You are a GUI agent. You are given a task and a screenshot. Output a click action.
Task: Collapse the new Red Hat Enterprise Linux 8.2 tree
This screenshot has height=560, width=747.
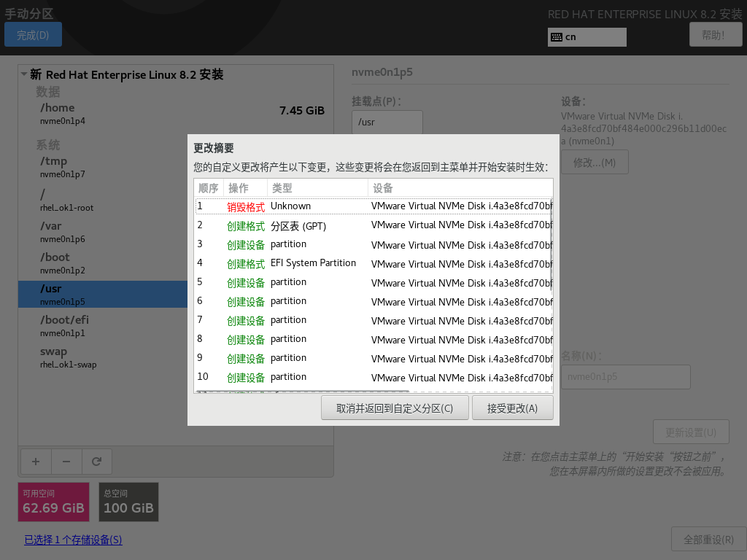pyautogui.click(x=24, y=74)
